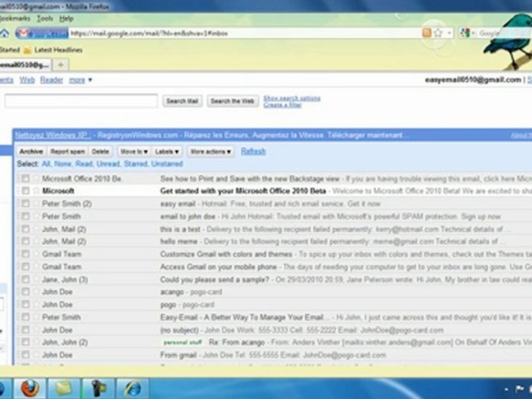532x399 pixels.
Task: Open address bar history dropdown arrow
Action: click(449, 33)
